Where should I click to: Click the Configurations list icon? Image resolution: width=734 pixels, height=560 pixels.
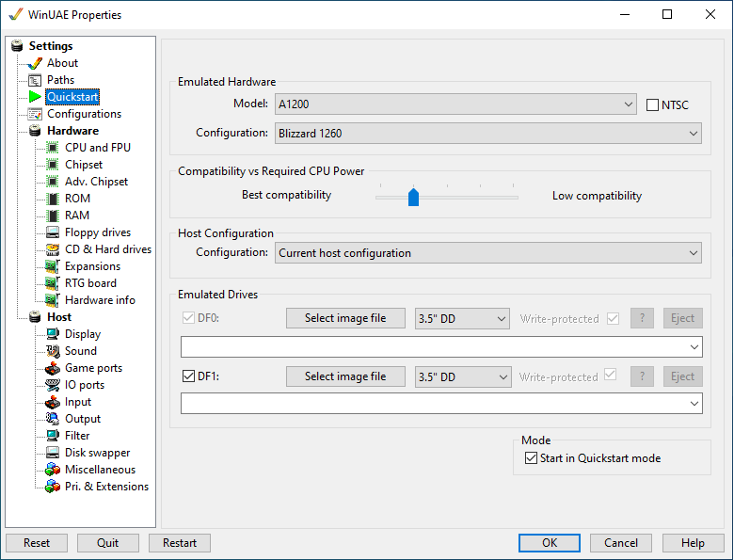(x=35, y=114)
